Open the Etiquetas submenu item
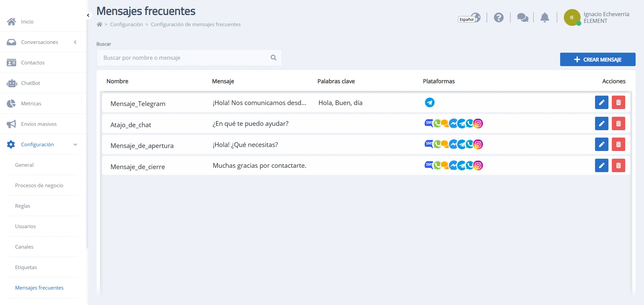Viewport: 644px width, 305px height. coord(26,267)
